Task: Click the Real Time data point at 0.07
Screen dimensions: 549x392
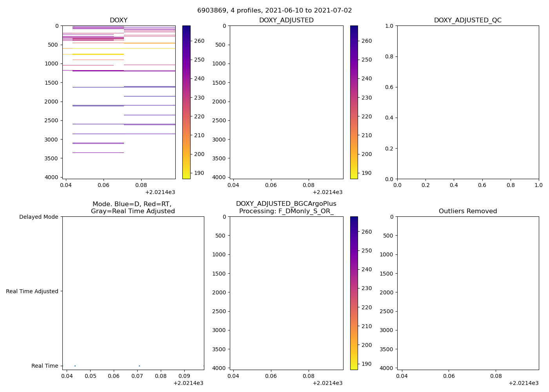Action: [139, 366]
